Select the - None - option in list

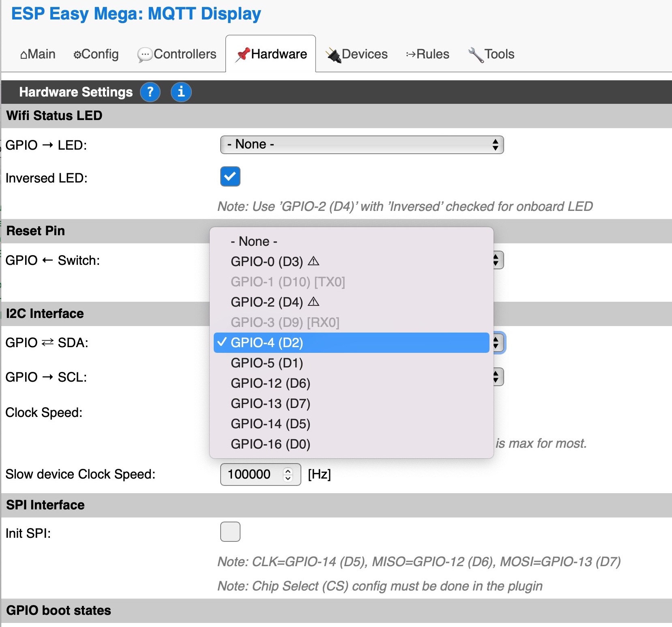(351, 241)
